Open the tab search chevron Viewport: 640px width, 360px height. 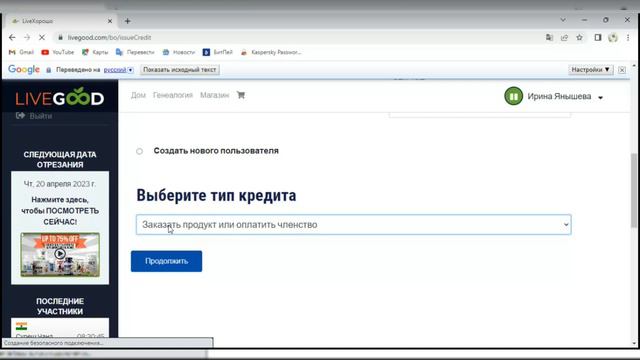coord(563,20)
